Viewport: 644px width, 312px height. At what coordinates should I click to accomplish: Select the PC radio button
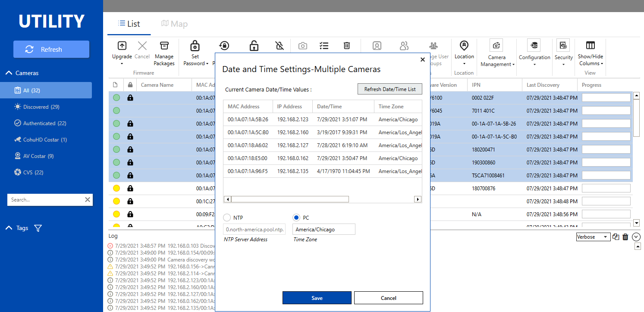click(296, 217)
